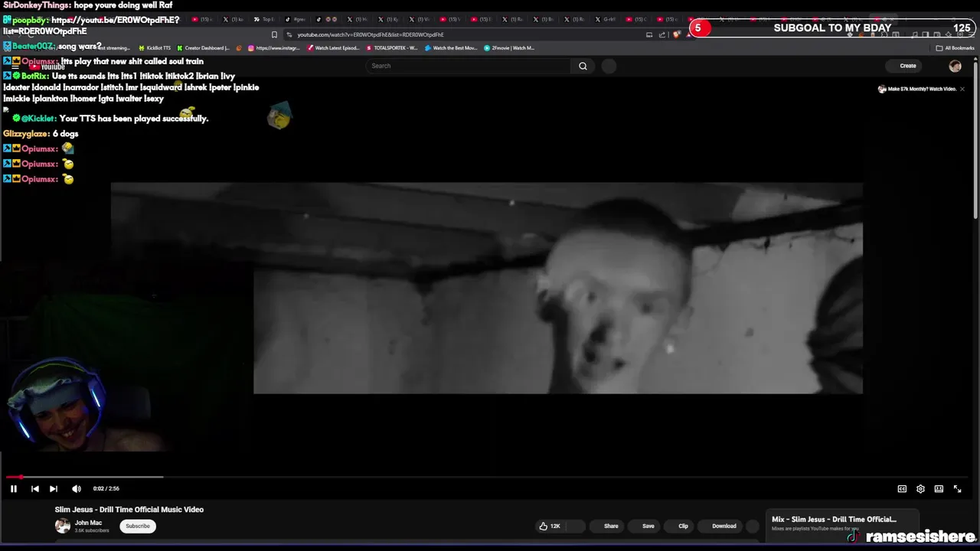Image resolution: width=980 pixels, height=551 pixels.
Task: Open the 2Fmovie bookmark
Action: click(509, 47)
